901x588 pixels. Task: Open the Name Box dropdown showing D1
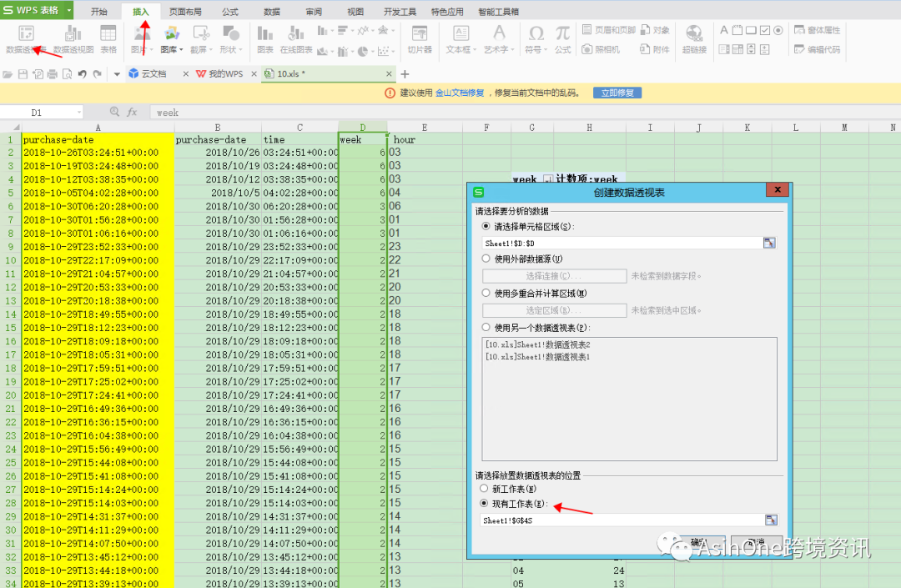click(78, 113)
